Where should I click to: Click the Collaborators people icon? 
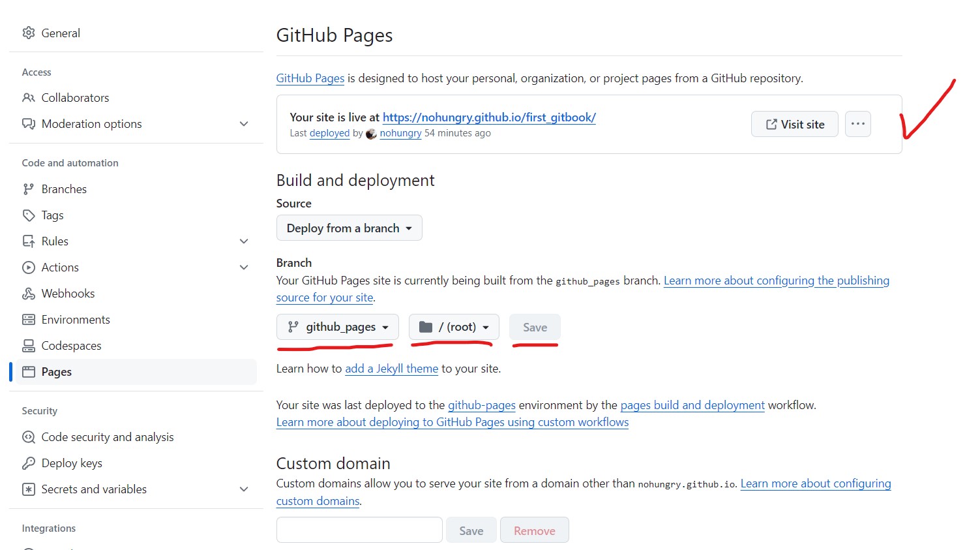pyautogui.click(x=29, y=98)
